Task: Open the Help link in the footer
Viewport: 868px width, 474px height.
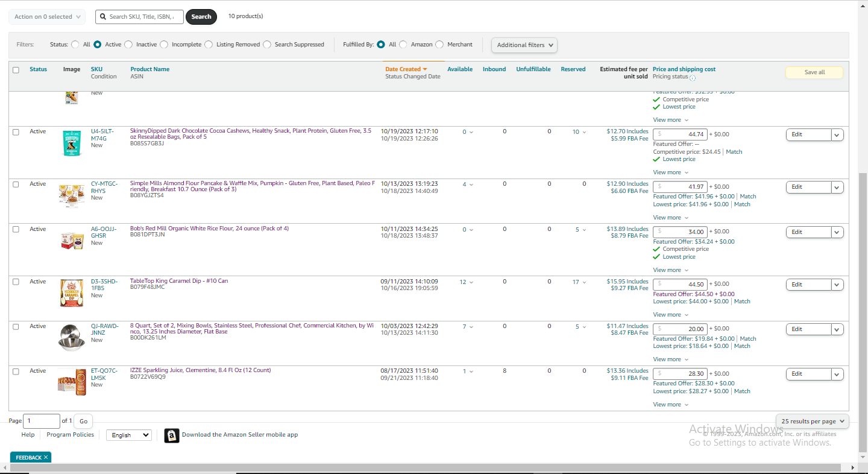Action: click(x=28, y=435)
